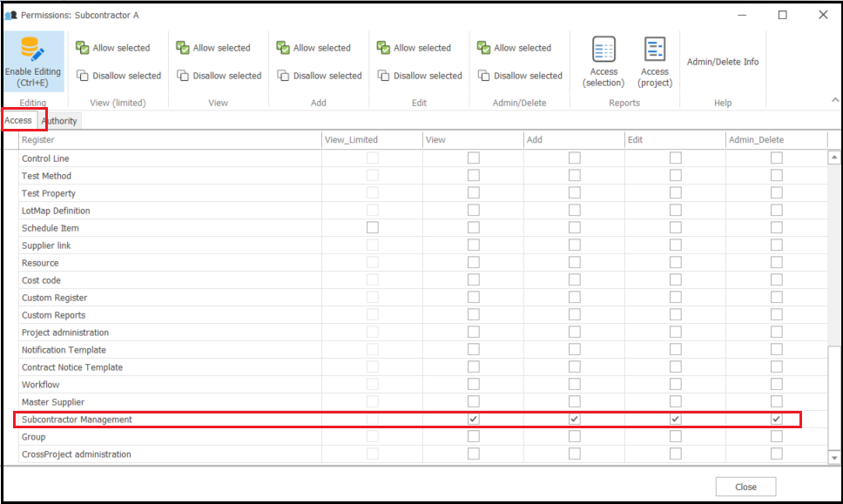Click Allow selected in View (limited) group

pyautogui.click(x=113, y=48)
